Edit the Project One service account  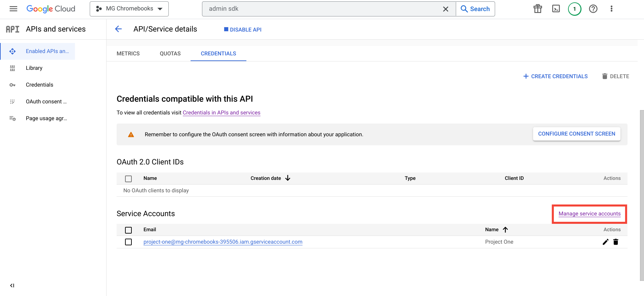[x=605, y=242]
